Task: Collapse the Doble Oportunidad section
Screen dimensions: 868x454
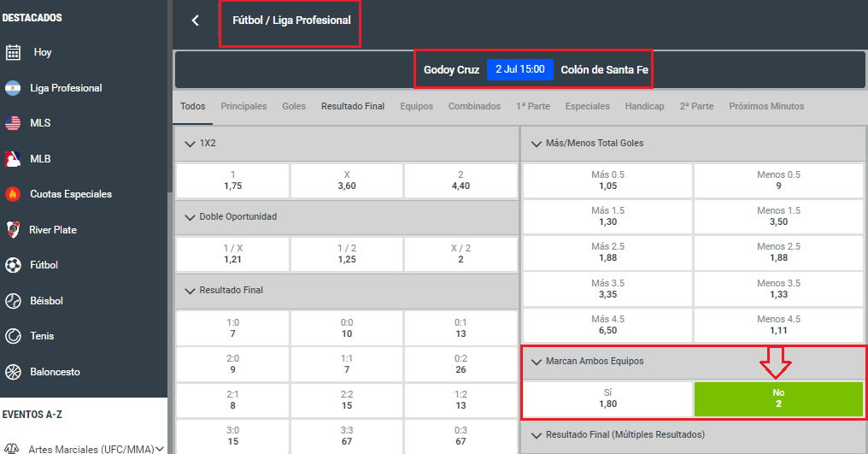Action: coord(190,217)
